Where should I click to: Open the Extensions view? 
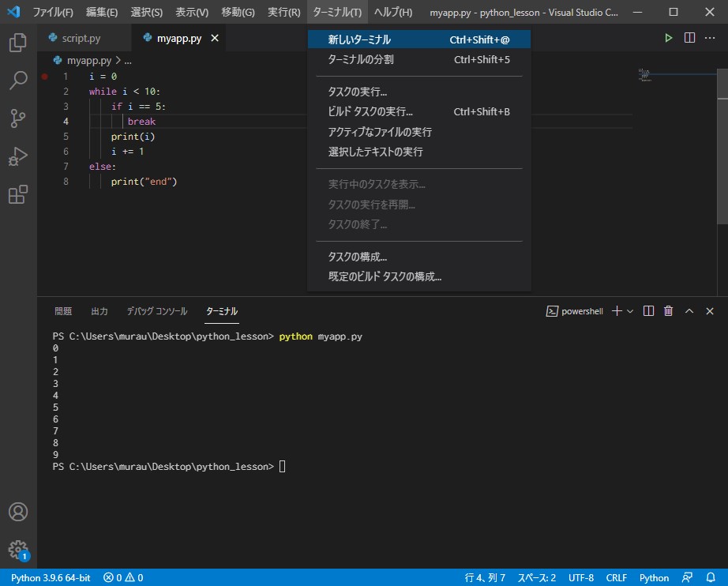click(18, 194)
